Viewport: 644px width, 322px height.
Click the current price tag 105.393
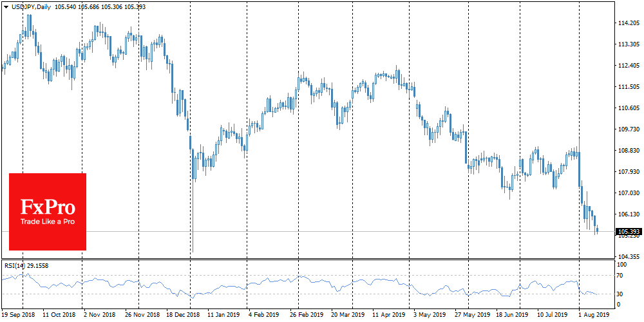click(627, 231)
